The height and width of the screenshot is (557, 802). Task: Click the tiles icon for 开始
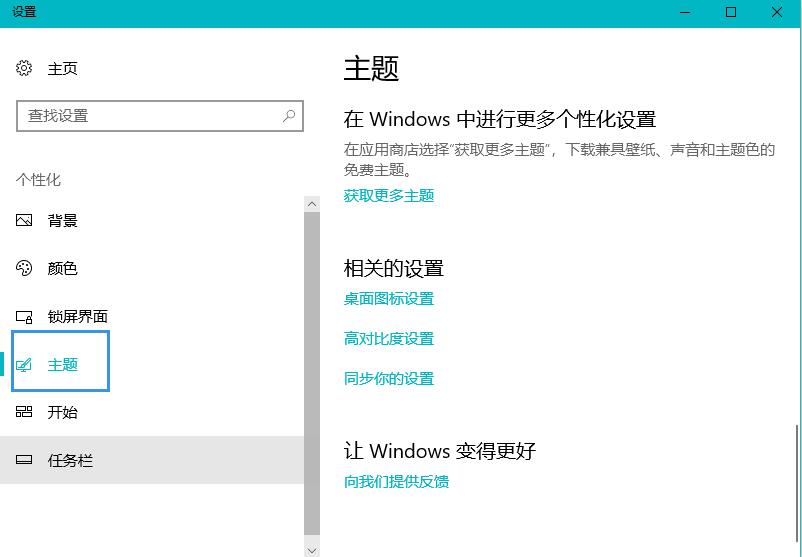tap(24, 412)
